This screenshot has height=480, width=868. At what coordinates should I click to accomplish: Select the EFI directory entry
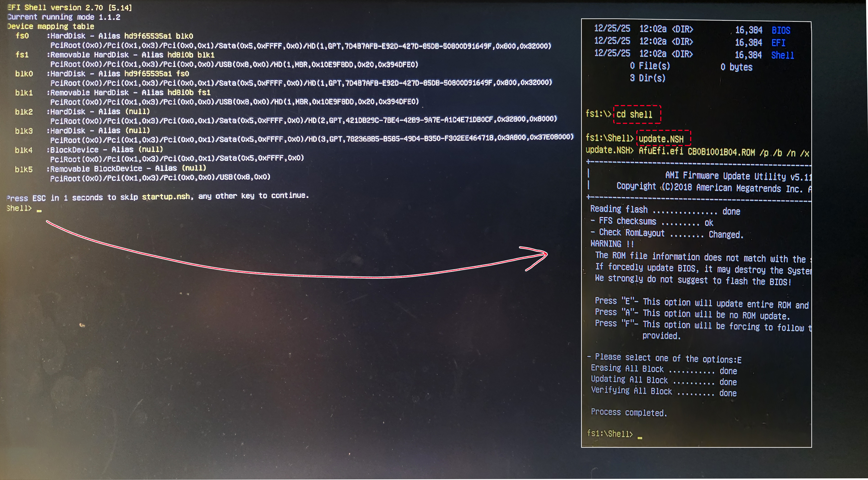[x=778, y=43]
